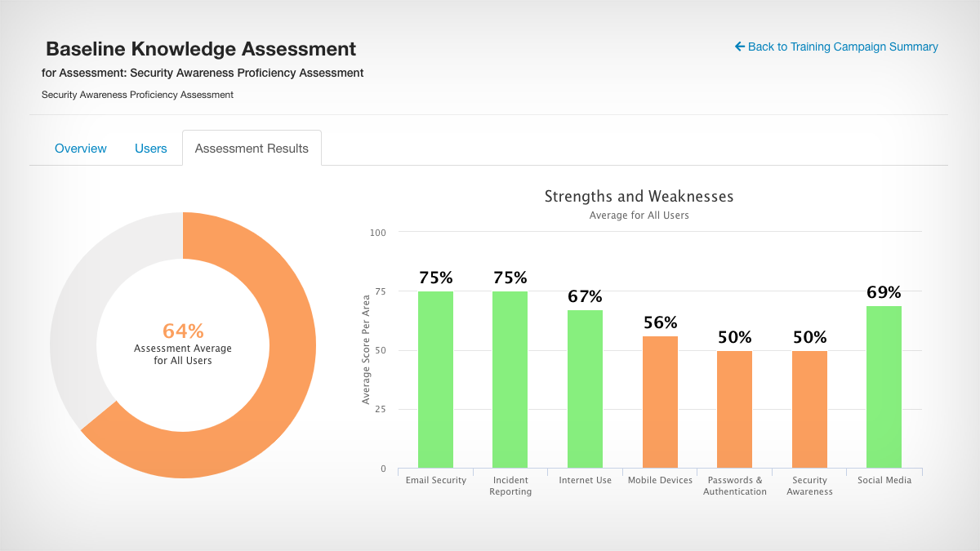Select the Mobile Devices orange bar
The height and width of the screenshot is (551, 980).
click(660, 400)
